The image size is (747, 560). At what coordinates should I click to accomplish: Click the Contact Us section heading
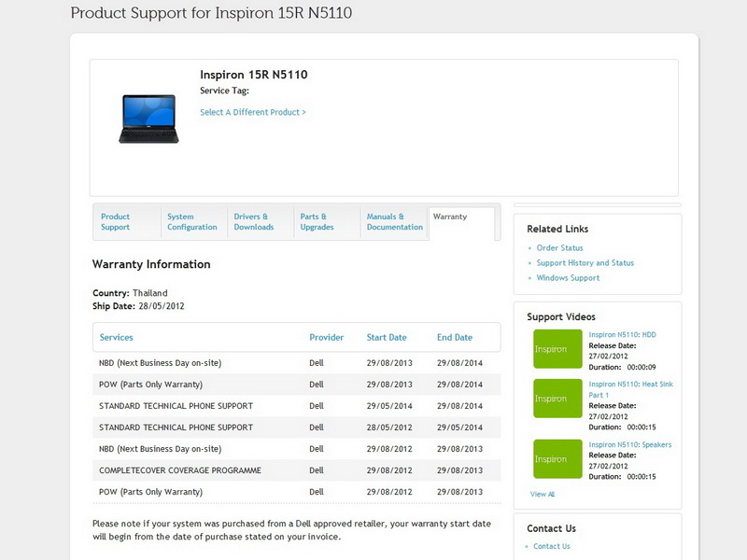(x=551, y=528)
